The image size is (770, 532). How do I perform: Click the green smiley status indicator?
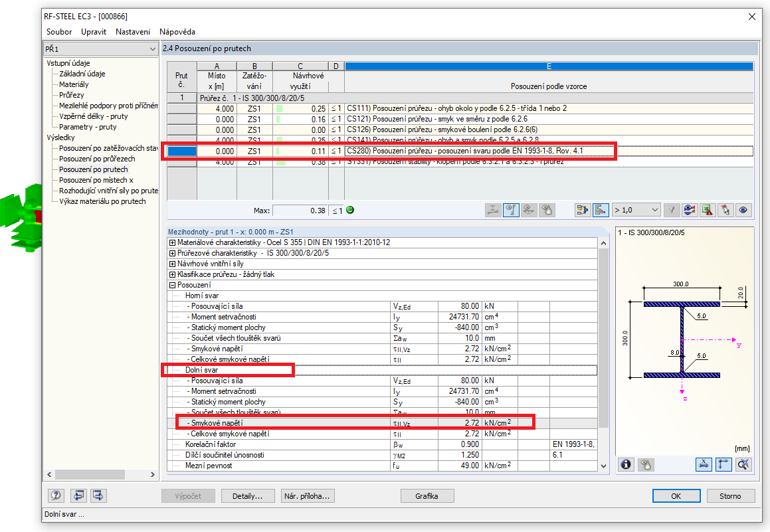[350, 210]
